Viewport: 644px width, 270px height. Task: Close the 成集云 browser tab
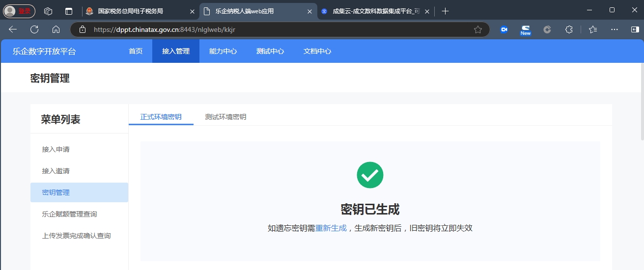(x=427, y=11)
